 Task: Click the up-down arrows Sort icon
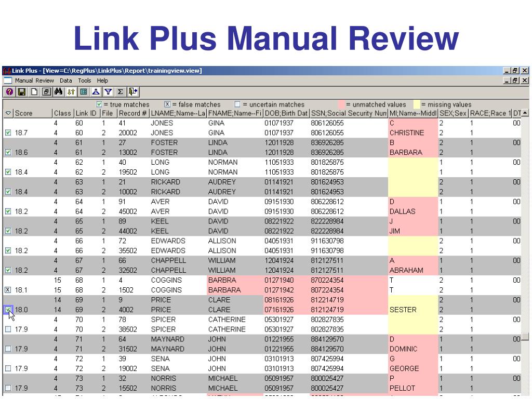(x=71, y=92)
